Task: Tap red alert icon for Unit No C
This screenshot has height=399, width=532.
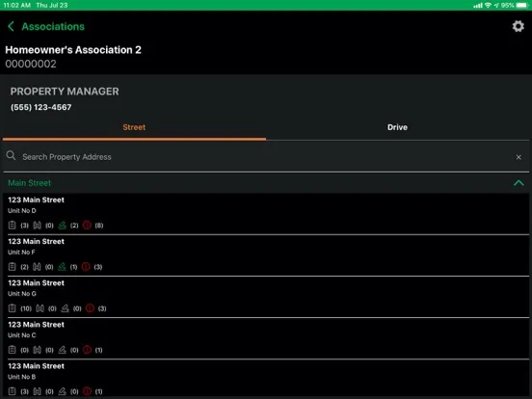Action: (87, 350)
